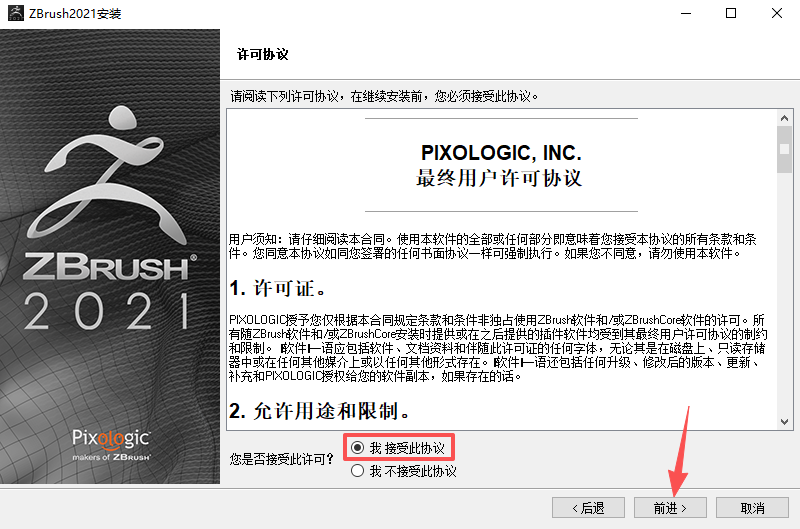Click the scrollbar track below the thumb
The width and height of the screenshot is (800, 529).
pos(784,294)
